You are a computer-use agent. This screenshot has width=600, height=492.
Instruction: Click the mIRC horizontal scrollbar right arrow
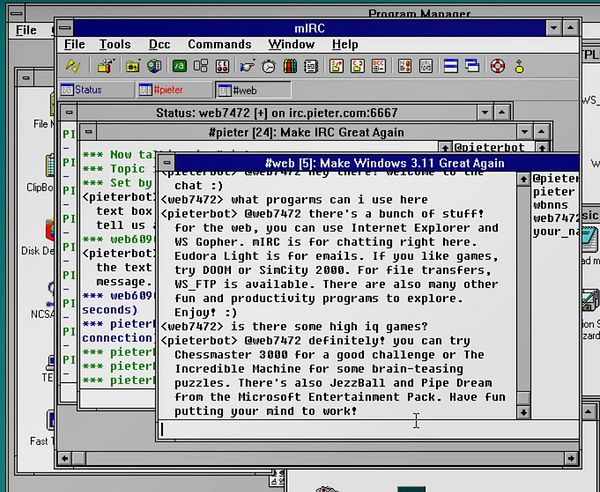[x=571, y=458]
